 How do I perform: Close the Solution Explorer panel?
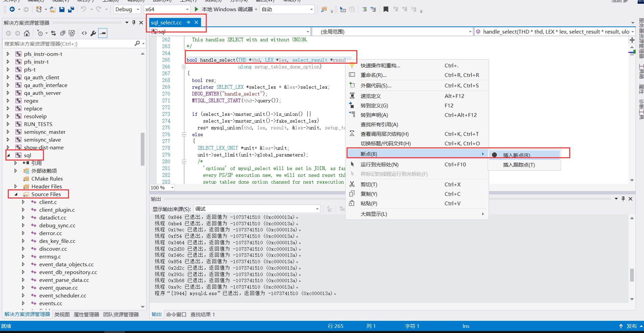(141, 23)
